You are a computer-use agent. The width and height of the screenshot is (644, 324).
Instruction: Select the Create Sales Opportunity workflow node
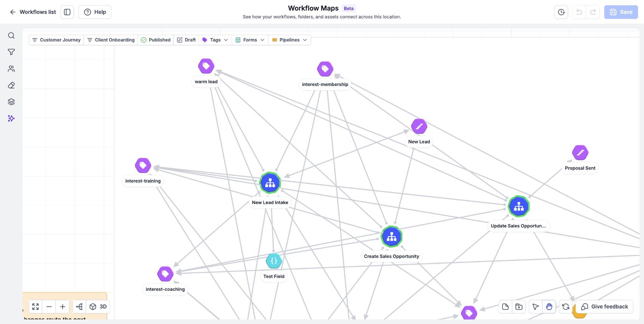391,236
